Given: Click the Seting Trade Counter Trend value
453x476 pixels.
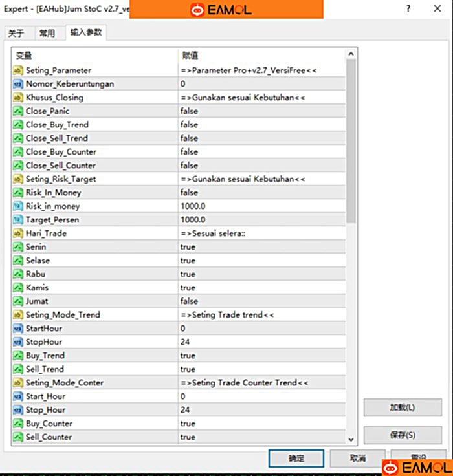Looking at the screenshot, I should pos(245,383).
